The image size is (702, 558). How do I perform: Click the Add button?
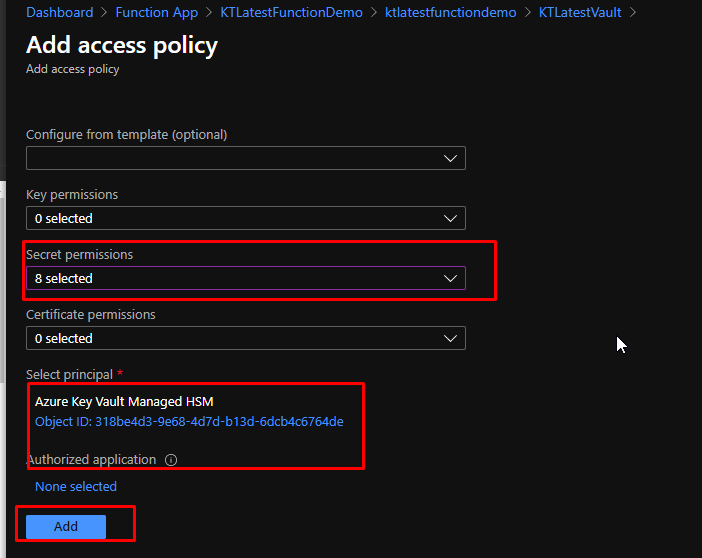pos(66,527)
